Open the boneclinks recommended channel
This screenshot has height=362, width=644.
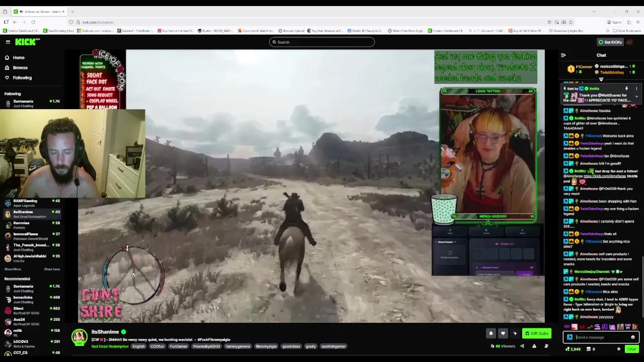coord(32,300)
